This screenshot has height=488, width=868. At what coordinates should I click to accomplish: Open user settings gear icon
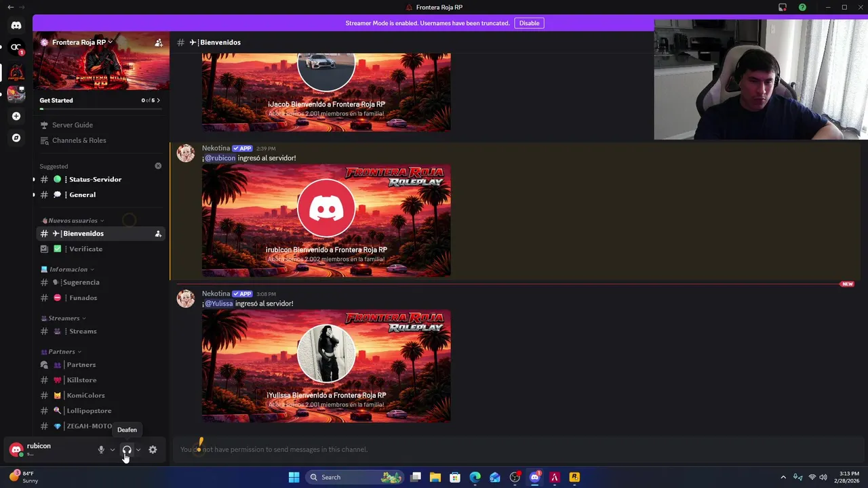pyautogui.click(x=153, y=449)
